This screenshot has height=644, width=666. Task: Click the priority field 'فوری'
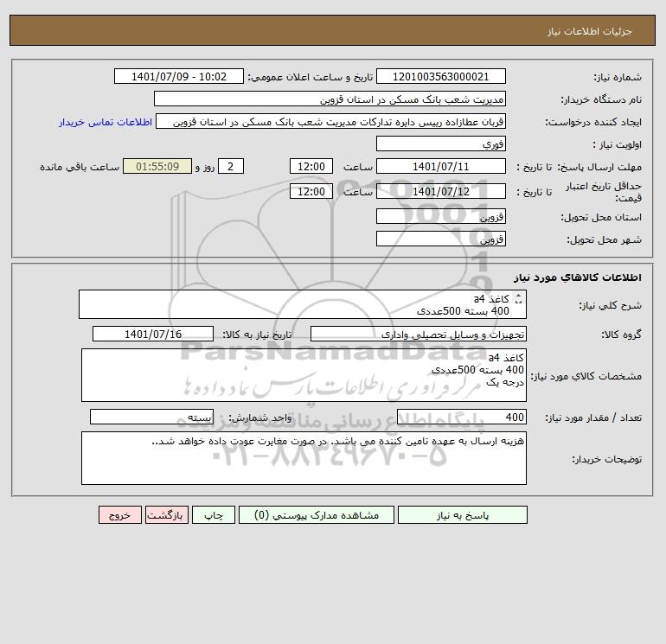click(x=441, y=143)
